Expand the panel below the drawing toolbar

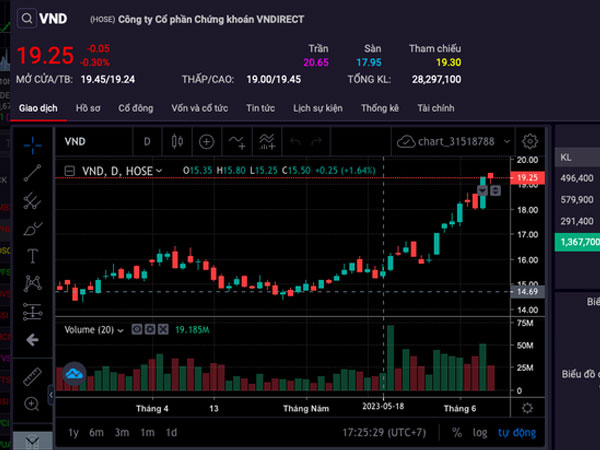point(33,441)
